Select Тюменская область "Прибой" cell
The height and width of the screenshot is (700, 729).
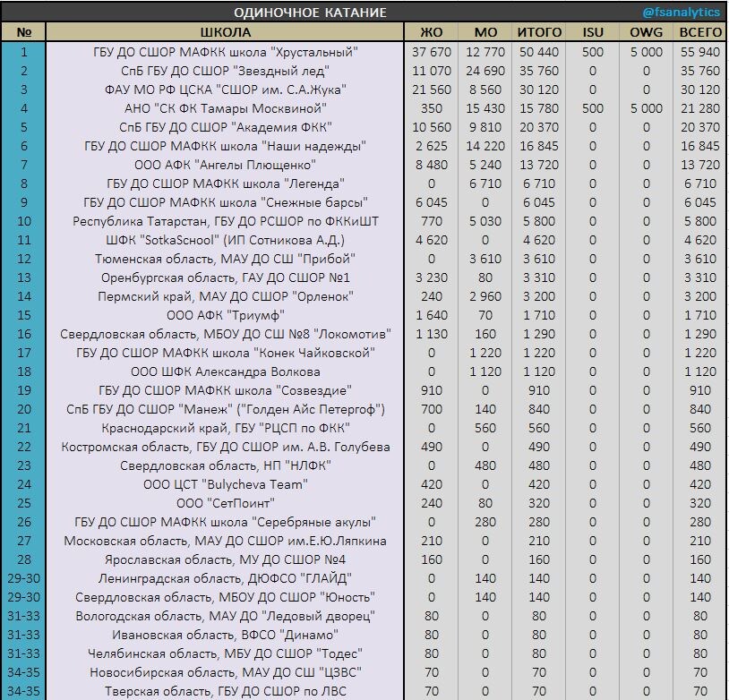coord(225,259)
